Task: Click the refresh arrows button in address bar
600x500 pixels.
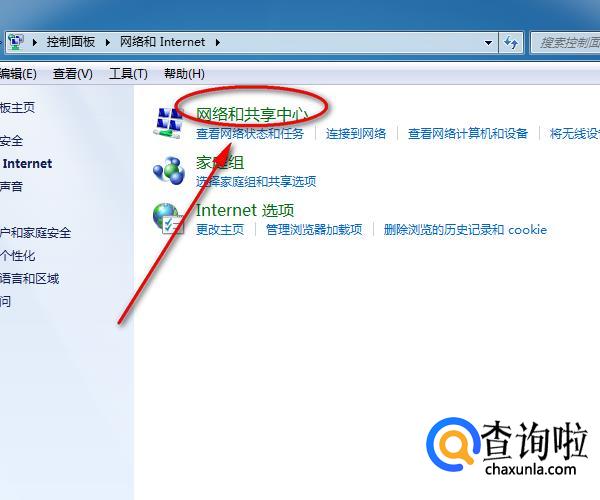Action: pos(510,42)
